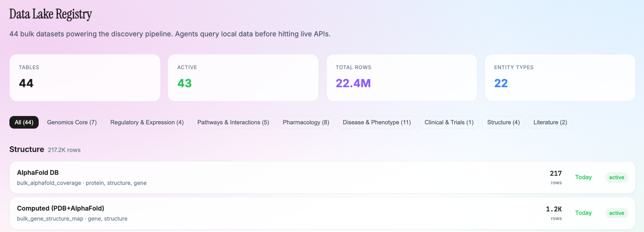Screen dimensions: 644x232
Task: Switch to Pathways & Interactions filter
Action: click(233, 122)
